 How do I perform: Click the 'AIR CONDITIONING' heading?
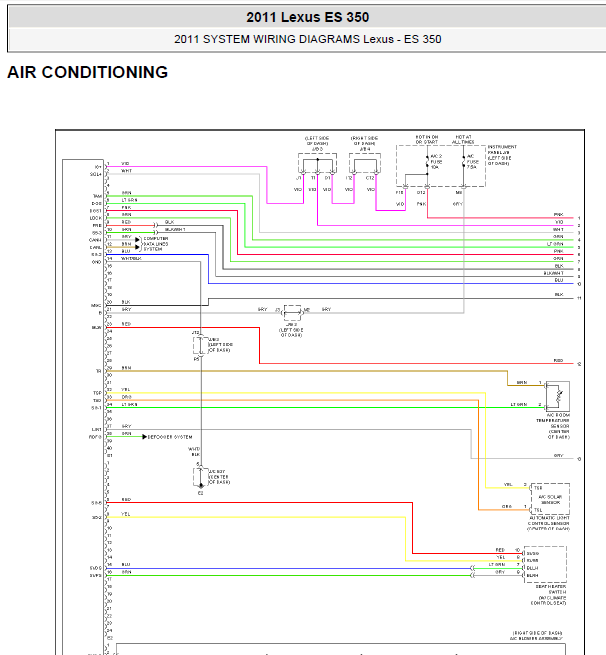(x=88, y=72)
